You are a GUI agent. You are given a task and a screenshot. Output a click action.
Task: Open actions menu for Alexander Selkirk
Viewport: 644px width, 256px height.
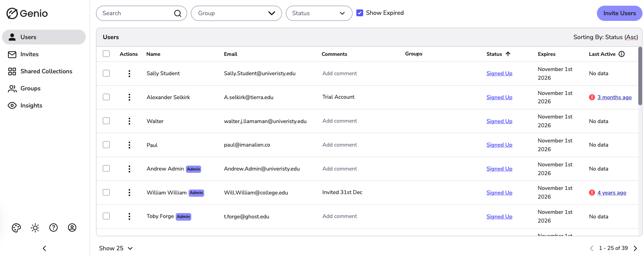[129, 97]
